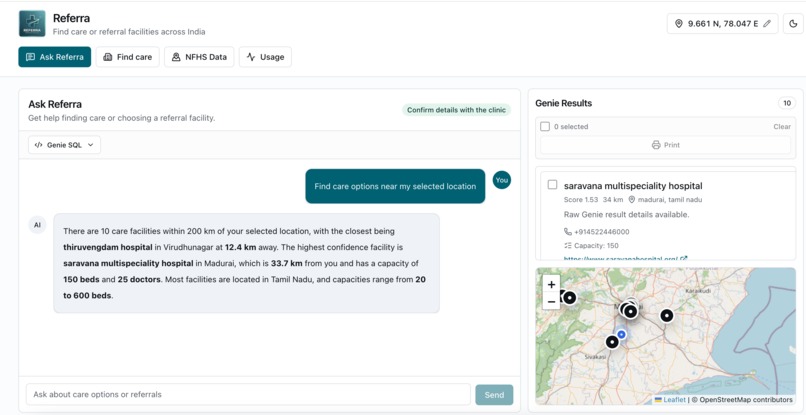Open the Genie SQL mode dropdown
The width and height of the screenshot is (806, 415).
64,145
